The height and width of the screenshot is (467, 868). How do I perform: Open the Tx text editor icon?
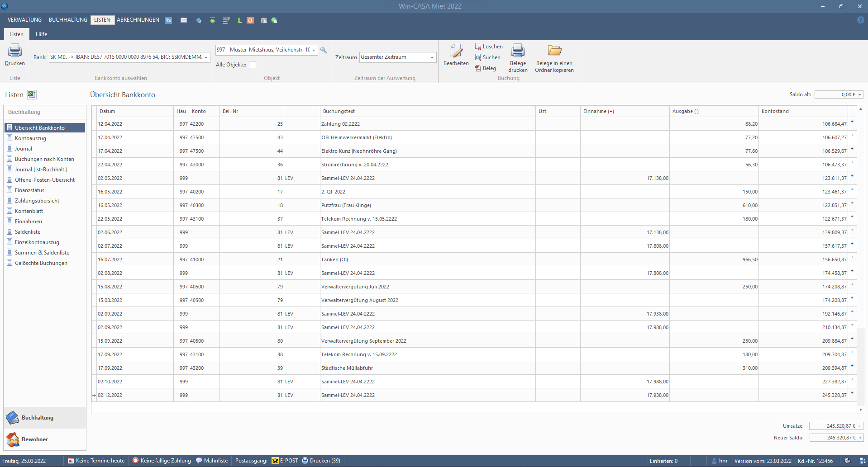point(168,20)
